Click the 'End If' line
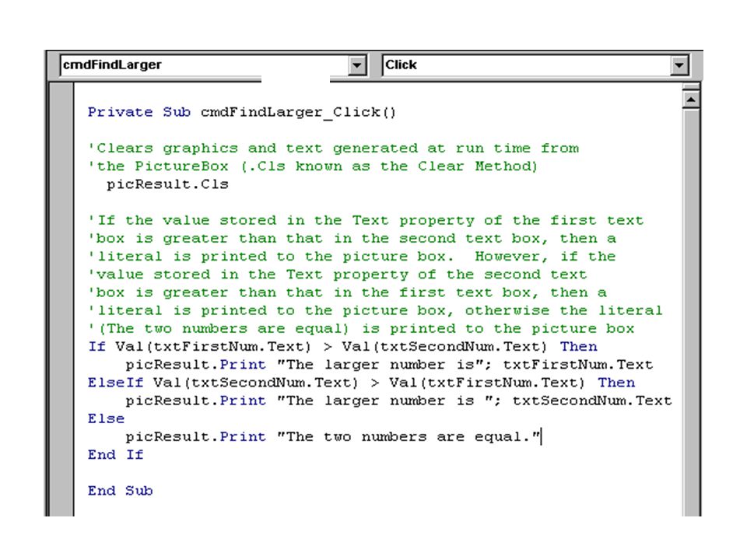The width and height of the screenshot is (747, 560). (x=115, y=455)
